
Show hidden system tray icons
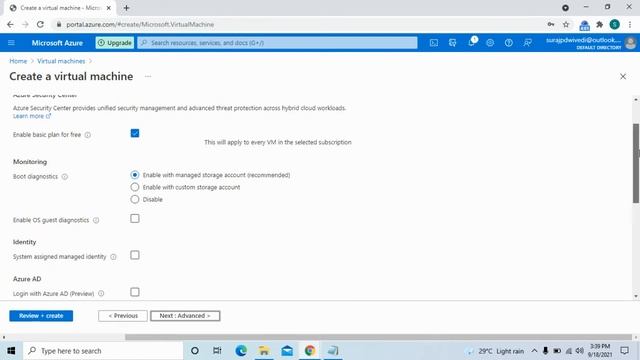click(534, 351)
